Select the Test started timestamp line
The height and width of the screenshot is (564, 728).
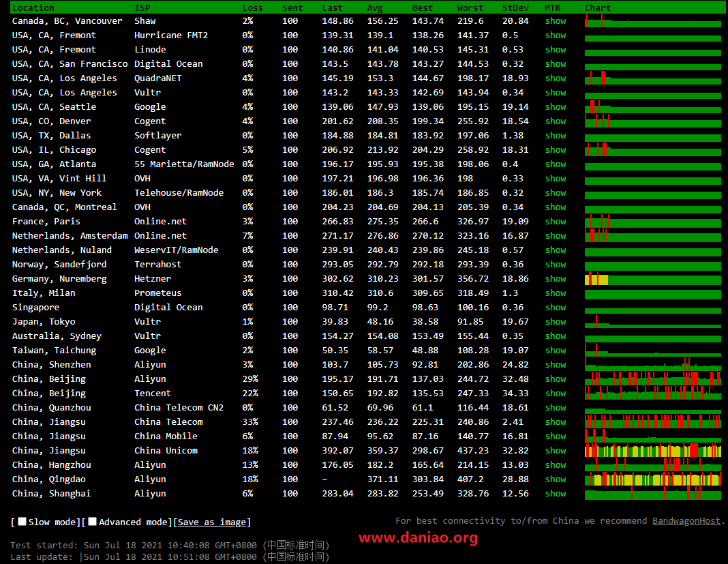170,545
